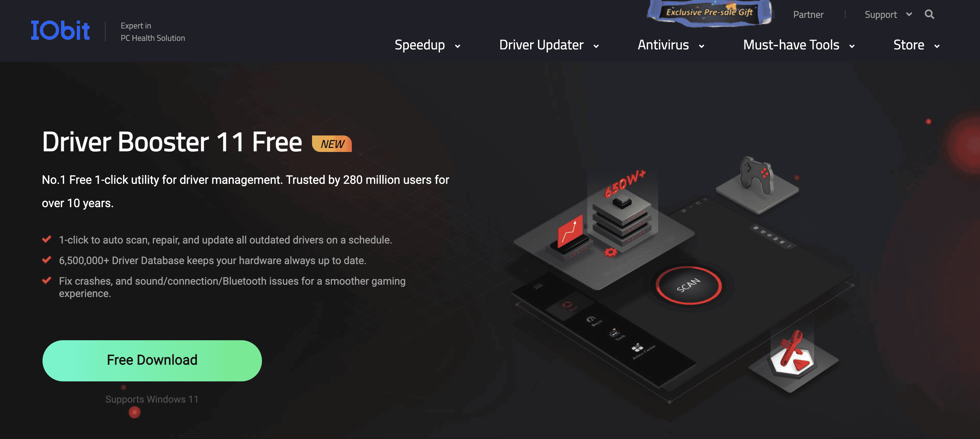Check the second bullet point checkmark
This screenshot has height=439, width=980.
[x=47, y=260]
